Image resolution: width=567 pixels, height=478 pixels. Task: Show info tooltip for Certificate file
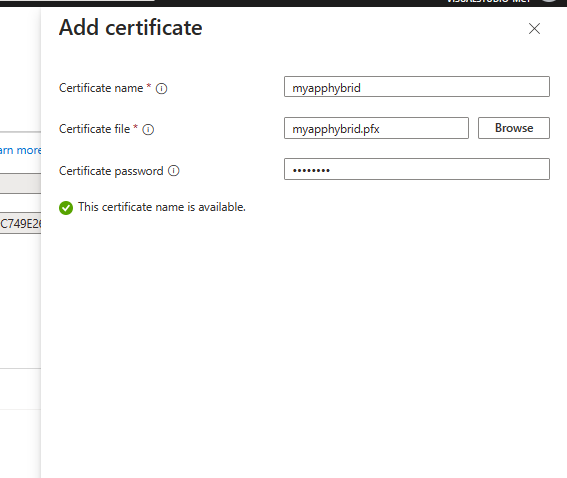pyautogui.click(x=148, y=129)
